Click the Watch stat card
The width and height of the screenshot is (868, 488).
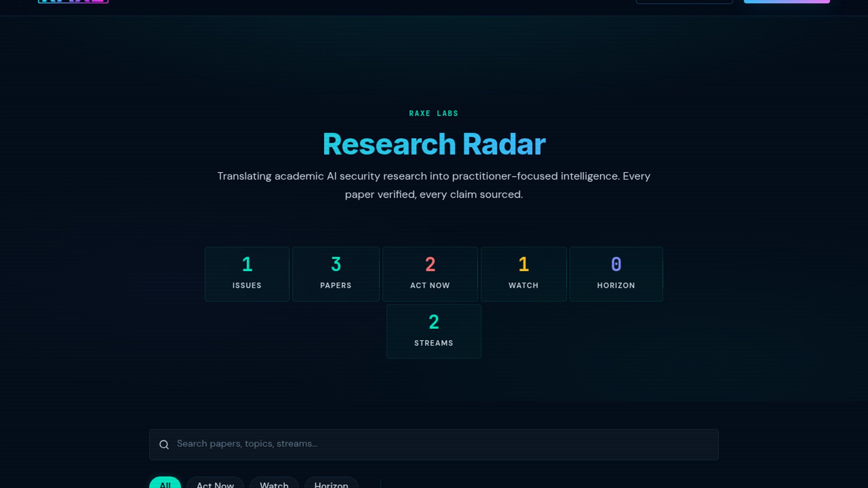click(x=524, y=274)
